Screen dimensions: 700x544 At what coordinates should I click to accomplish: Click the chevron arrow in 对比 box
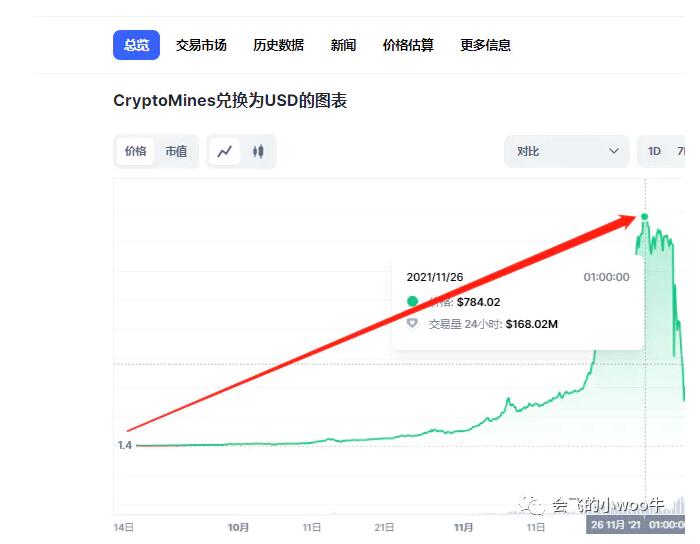613,151
